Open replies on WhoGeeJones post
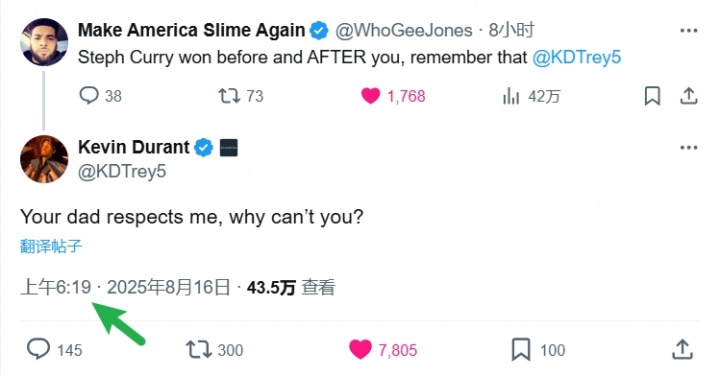 point(100,96)
